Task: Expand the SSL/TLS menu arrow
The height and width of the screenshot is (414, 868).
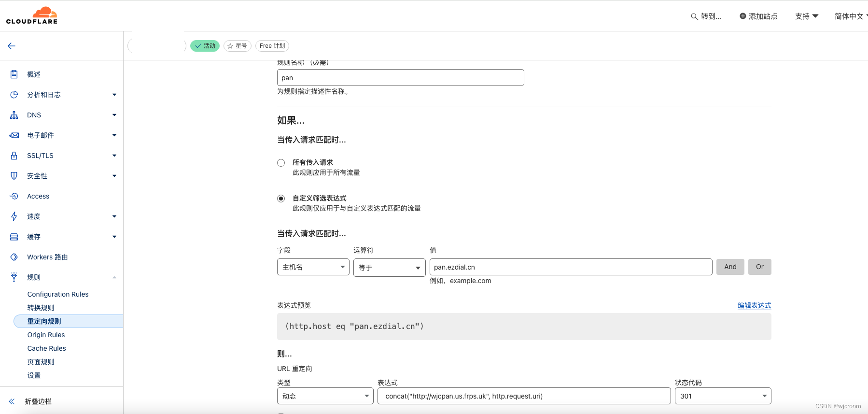Action: 114,156
